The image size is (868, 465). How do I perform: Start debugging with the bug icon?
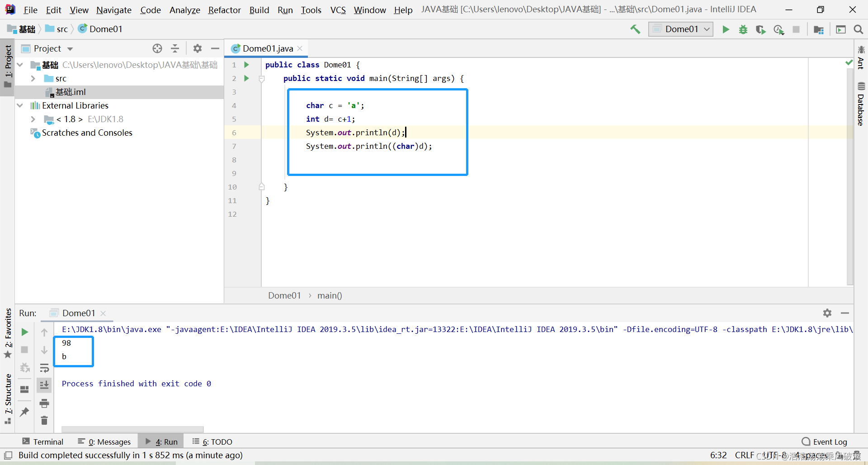pos(743,29)
